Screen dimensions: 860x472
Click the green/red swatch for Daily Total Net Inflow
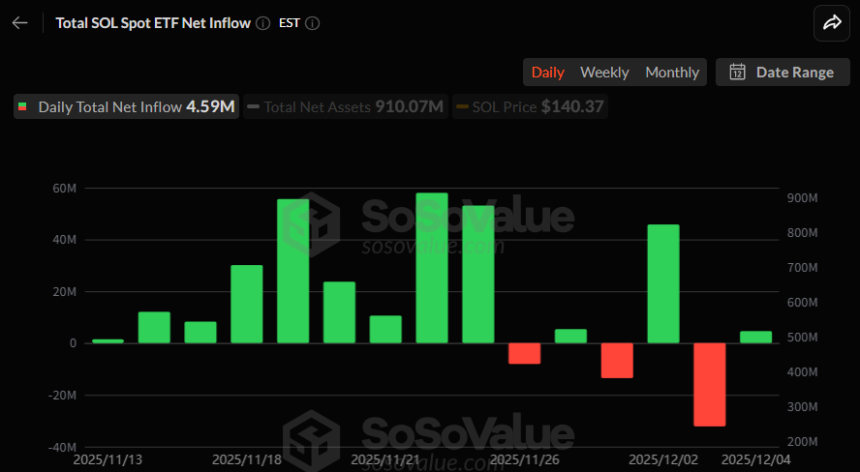(x=23, y=106)
